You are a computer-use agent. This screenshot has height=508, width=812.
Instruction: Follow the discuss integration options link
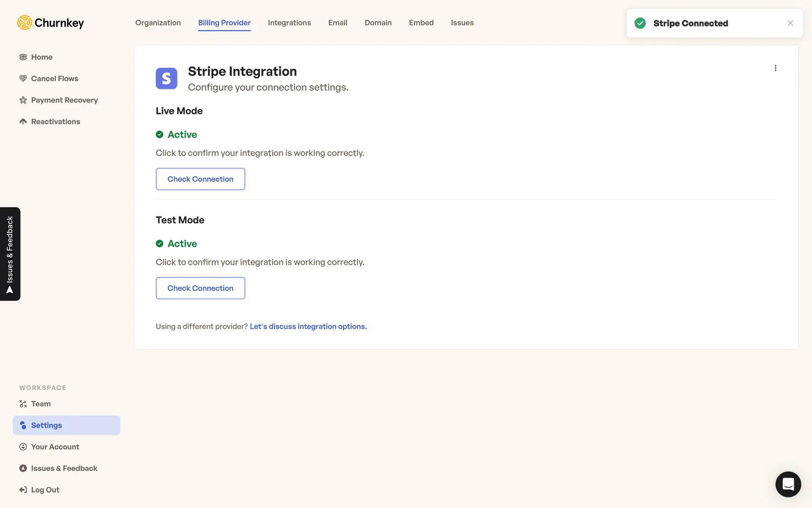308,326
